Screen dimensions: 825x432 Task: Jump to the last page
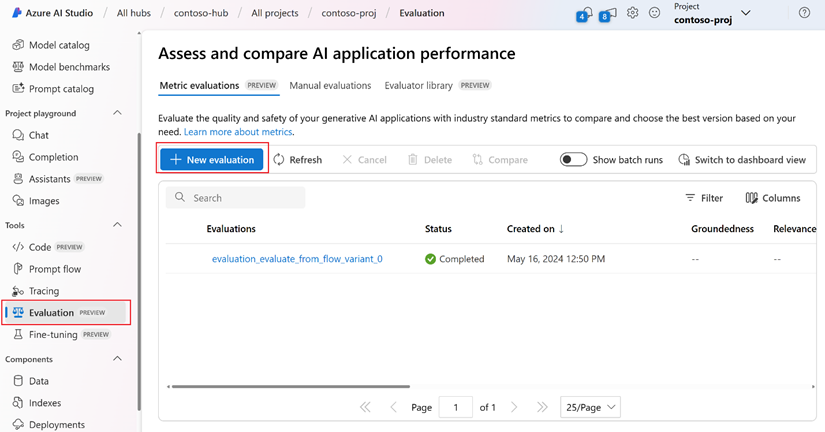click(x=542, y=407)
